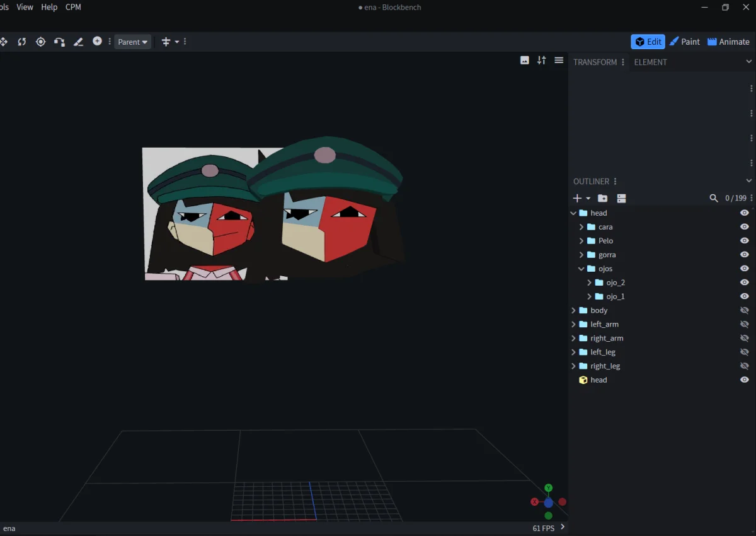Switch to Paint mode

pos(685,42)
